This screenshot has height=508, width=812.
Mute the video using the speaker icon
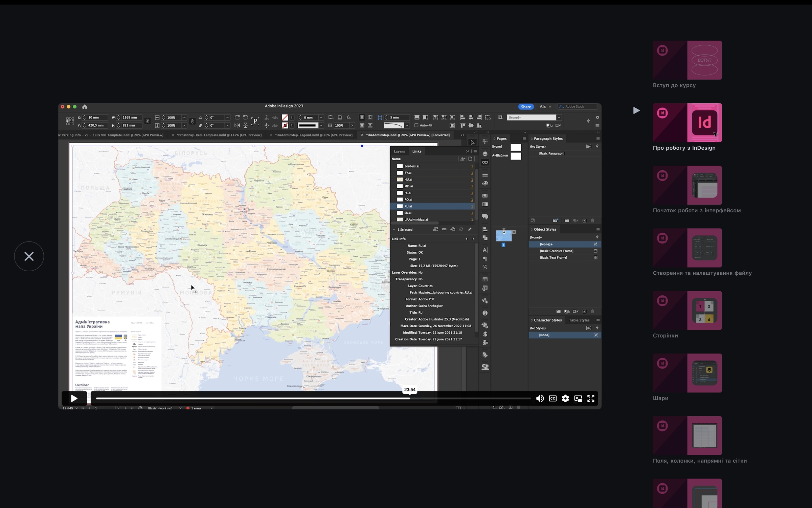(540, 399)
